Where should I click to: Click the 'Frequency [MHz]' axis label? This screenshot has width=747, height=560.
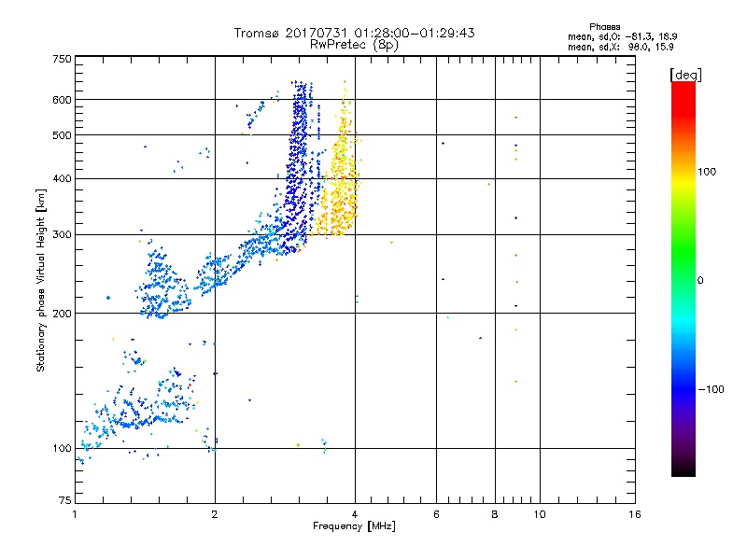(x=354, y=526)
